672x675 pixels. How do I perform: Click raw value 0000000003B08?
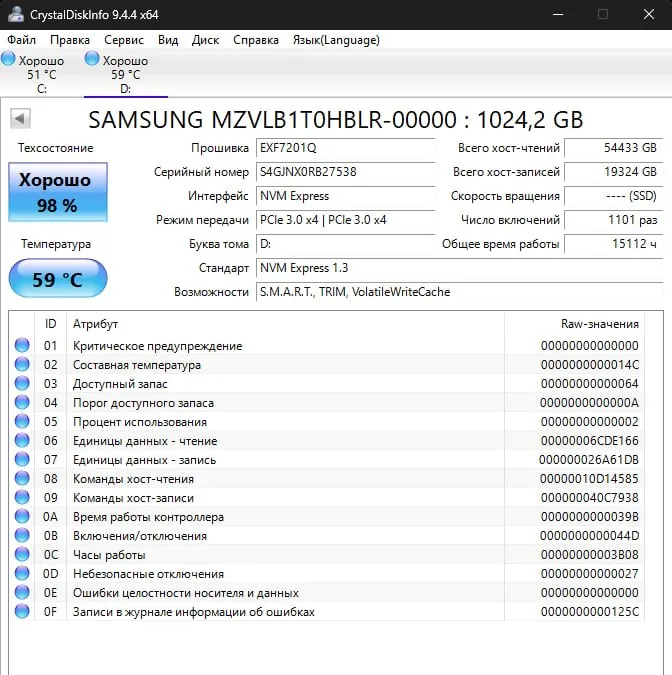coord(589,555)
